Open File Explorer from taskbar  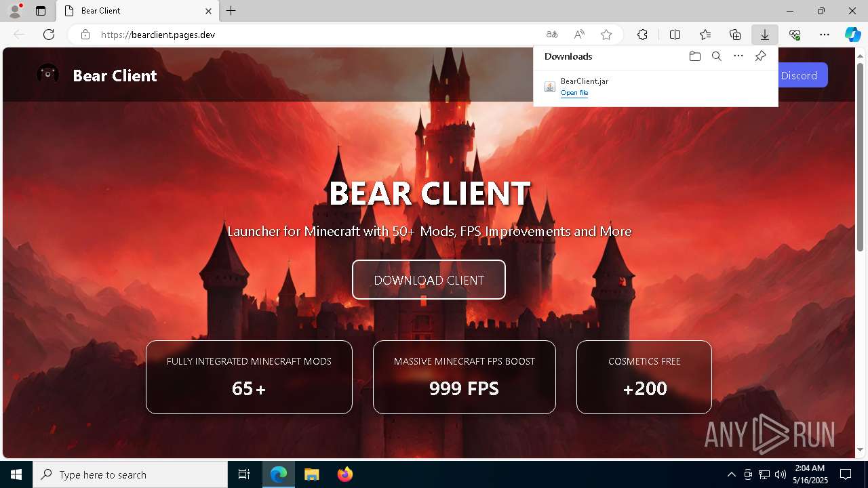pyautogui.click(x=311, y=474)
